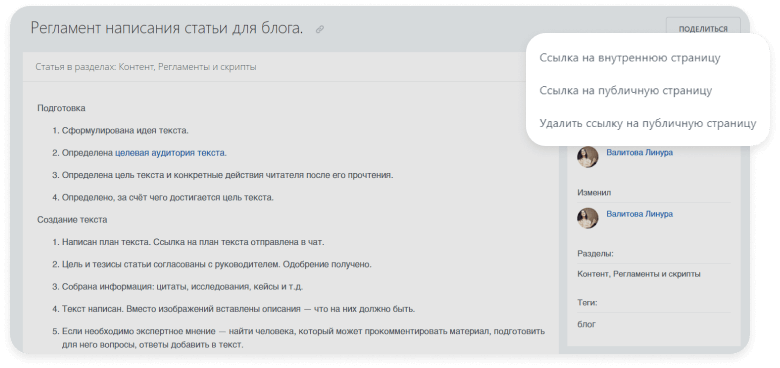Click the article title Регламент написания статьи

(167, 28)
